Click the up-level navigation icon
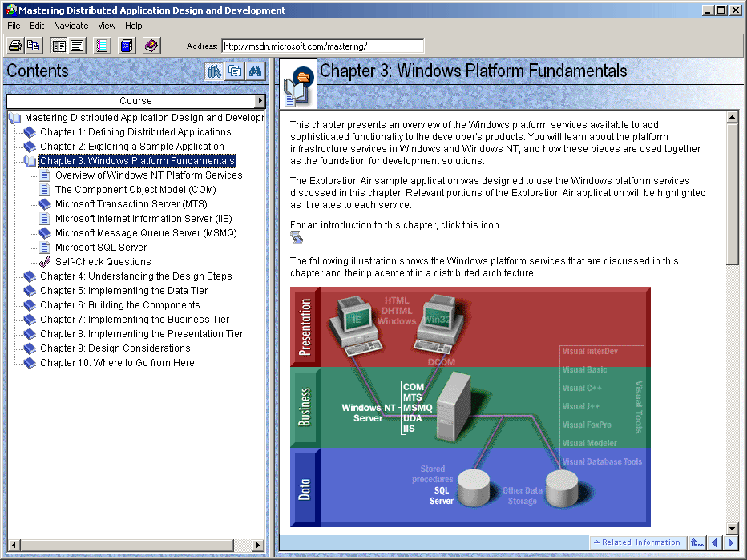The image size is (747, 560). coord(697,542)
